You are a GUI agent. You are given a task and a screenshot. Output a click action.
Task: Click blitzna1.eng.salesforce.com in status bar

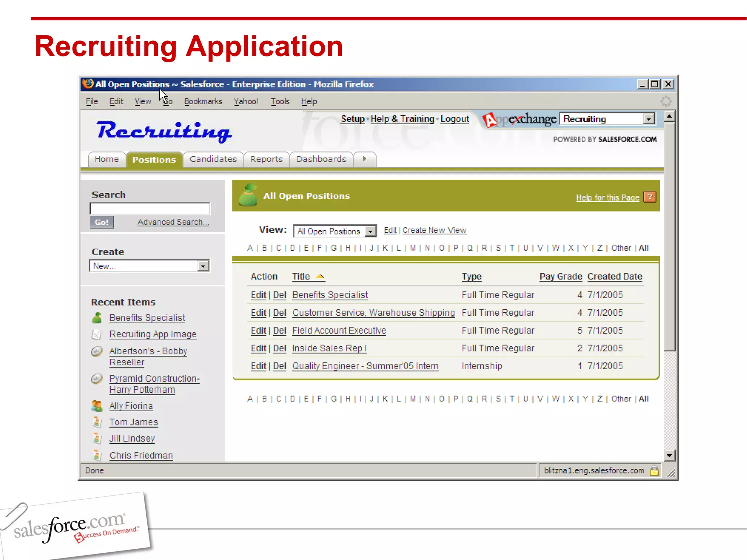pyautogui.click(x=594, y=471)
